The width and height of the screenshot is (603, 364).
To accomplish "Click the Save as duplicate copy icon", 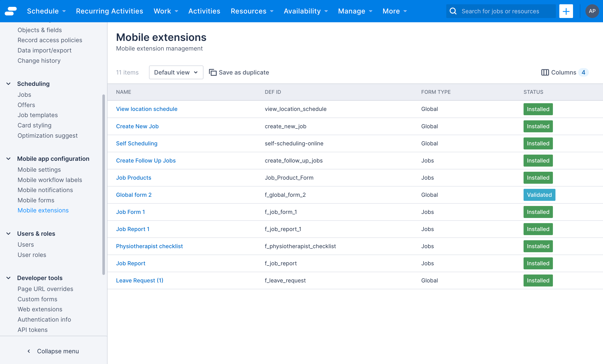I will tap(212, 72).
